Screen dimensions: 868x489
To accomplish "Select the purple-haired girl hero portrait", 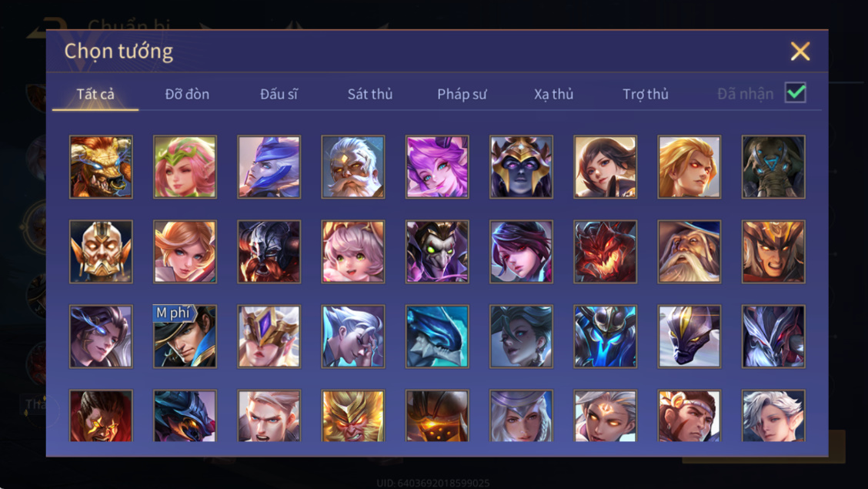I will [437, 166].
